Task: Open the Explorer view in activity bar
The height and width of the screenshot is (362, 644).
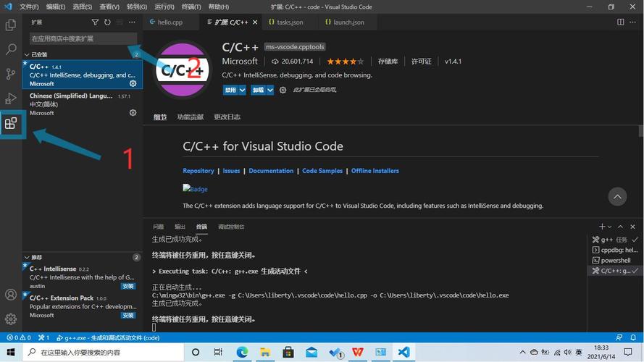Action: (11, 25)
